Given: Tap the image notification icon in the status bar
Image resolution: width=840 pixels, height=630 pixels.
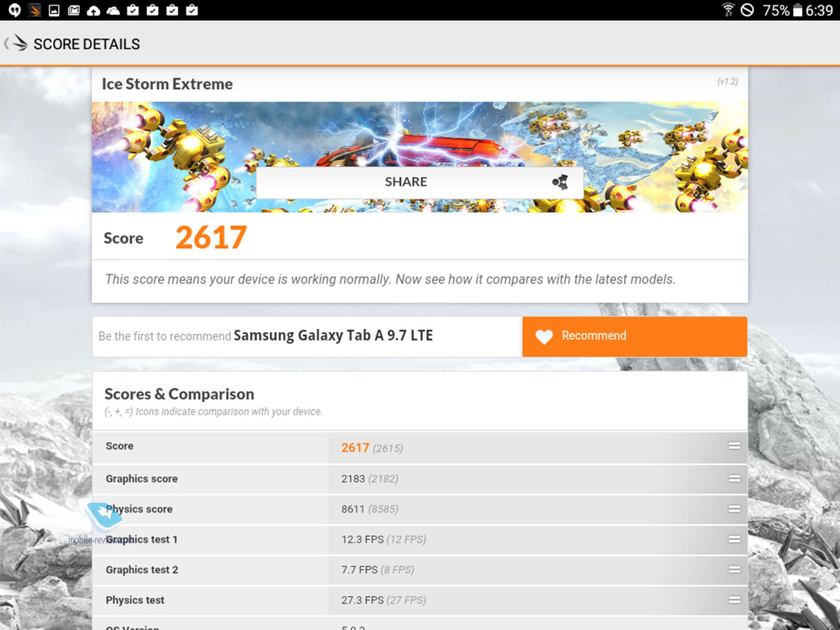Looking at the screenshot, I should tap(54, 10).
